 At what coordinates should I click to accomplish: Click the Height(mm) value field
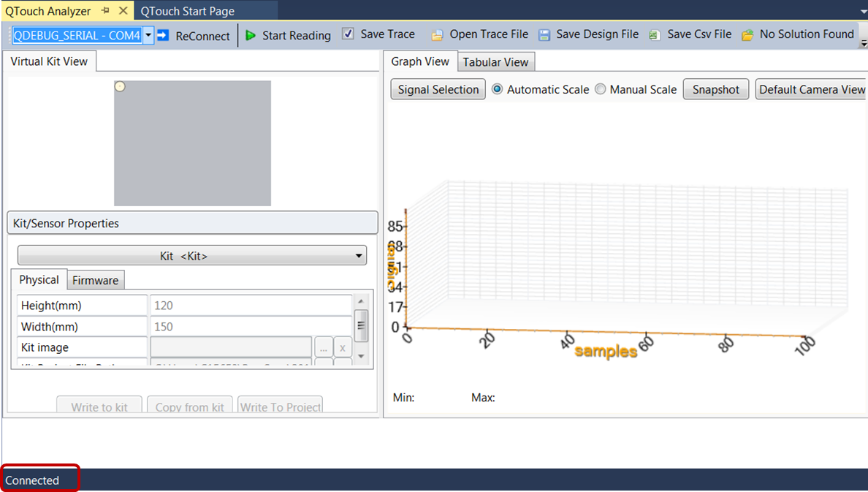pyautogui.click(x=251, y=306)
